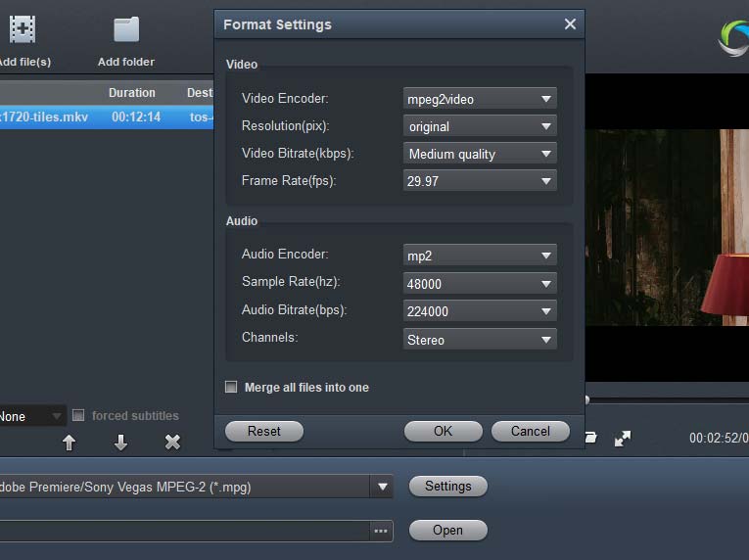Open Video Bitrate(kbps) dropdown
Screen dimensions: 749x560
pos(480,154)
